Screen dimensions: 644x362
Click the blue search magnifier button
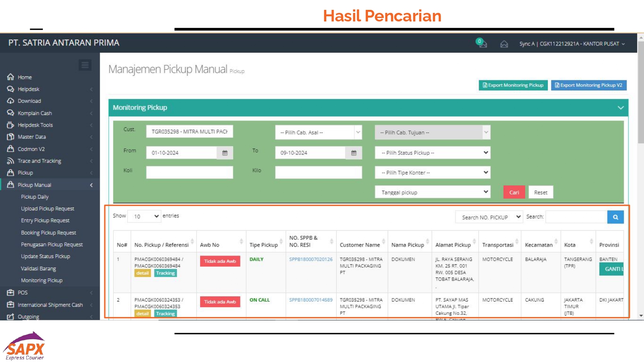coord(615,217)
